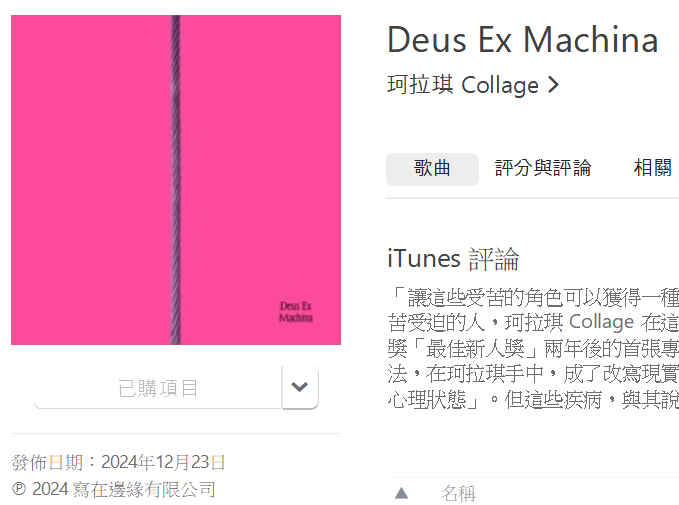Screen dimensions: 679x505
Task: Click the 已購項目 purchased button
Action: [x=158, y=387]
